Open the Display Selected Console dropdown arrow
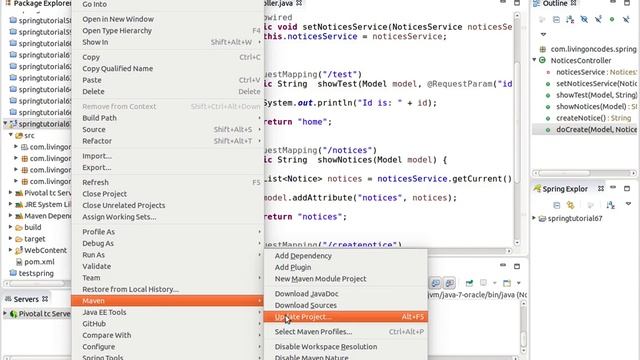Image resolution: width=640 pixels, height=360 pixels. click(x=494, y=283)
